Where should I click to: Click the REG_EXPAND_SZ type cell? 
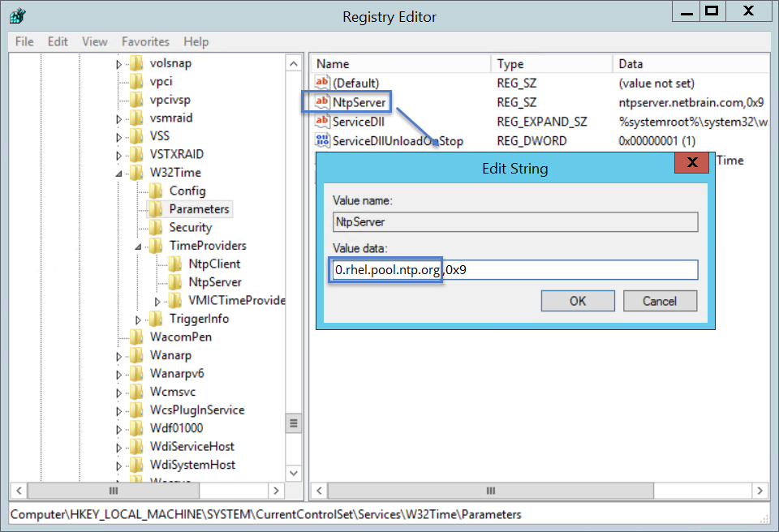(542, 122)
